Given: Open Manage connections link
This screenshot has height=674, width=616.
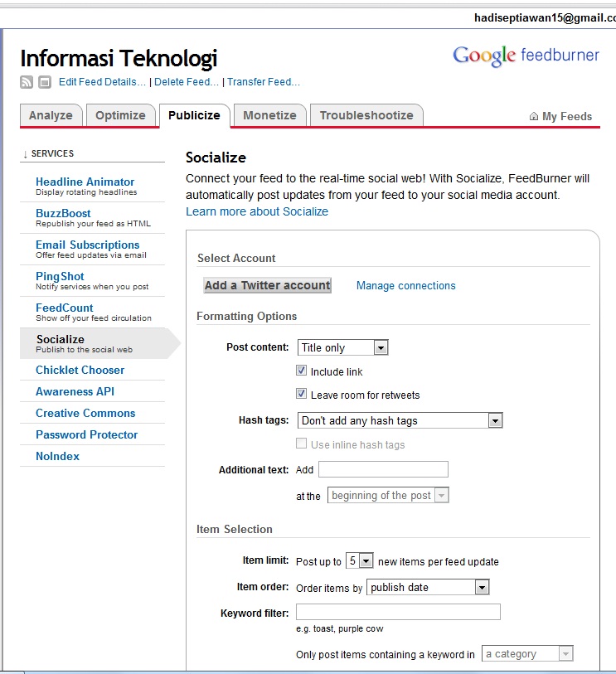Looking at the screenshot, I should click(x=405, y=285).
